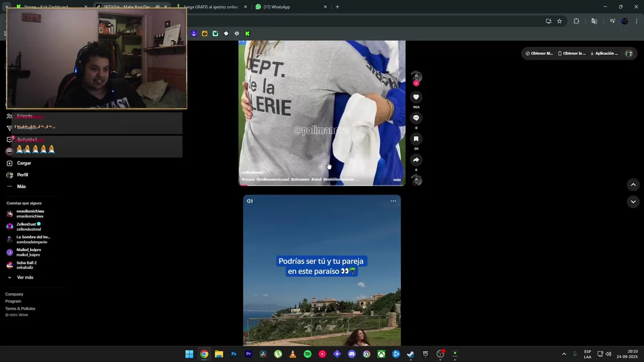Viewport: 644px width, 362px height.
Task: Open Spotify from the taskbar
Action: point(307,354)
